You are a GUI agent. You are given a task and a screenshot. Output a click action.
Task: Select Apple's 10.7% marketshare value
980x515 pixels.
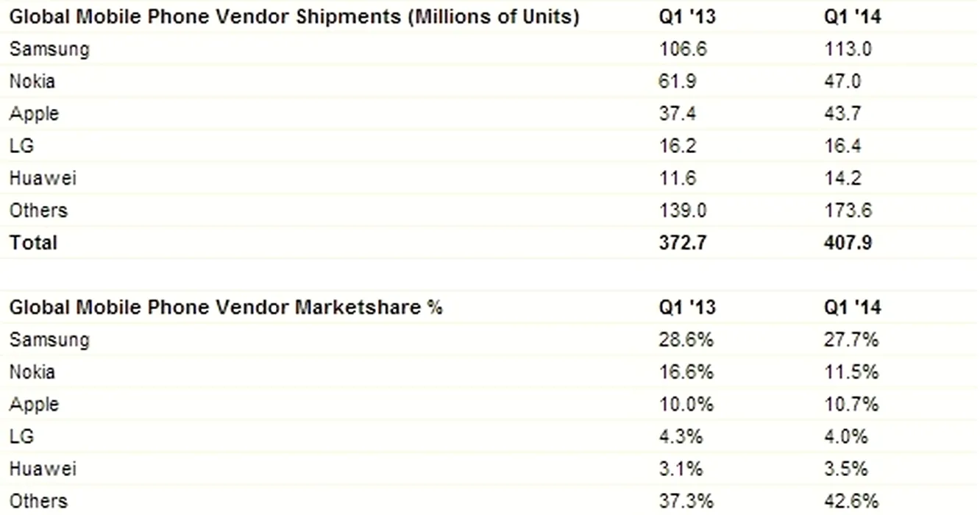tap(851, 405)
